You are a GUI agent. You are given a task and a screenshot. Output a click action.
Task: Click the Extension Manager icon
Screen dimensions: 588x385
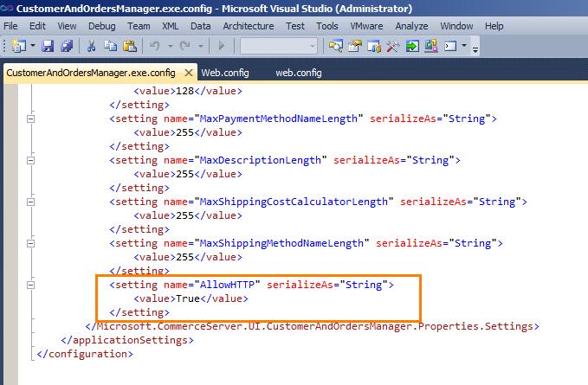click(x=431, y=46)
